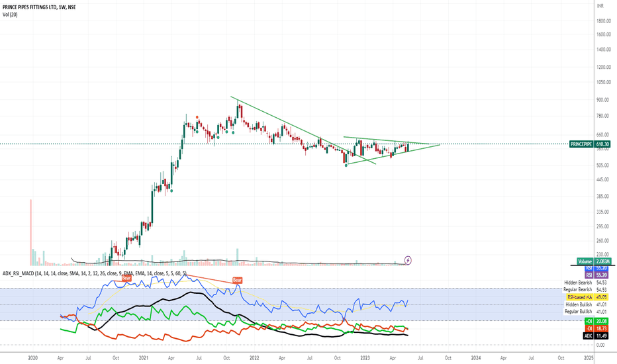Image resolution: width=617 pixels, height=364 pixels.
Task: Click the tall pink volume bar in 2020
Action: coord(30,232)
